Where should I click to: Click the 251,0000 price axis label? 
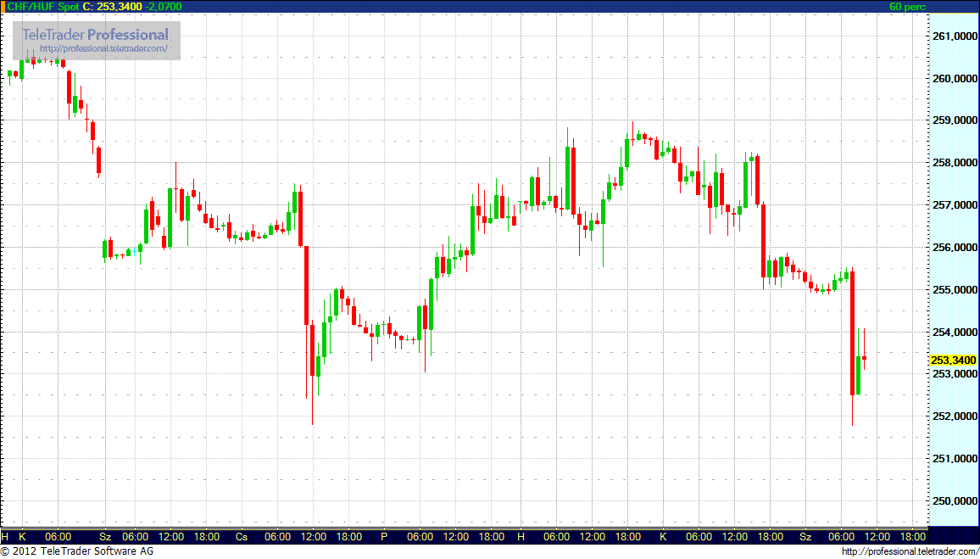(954, 459)
